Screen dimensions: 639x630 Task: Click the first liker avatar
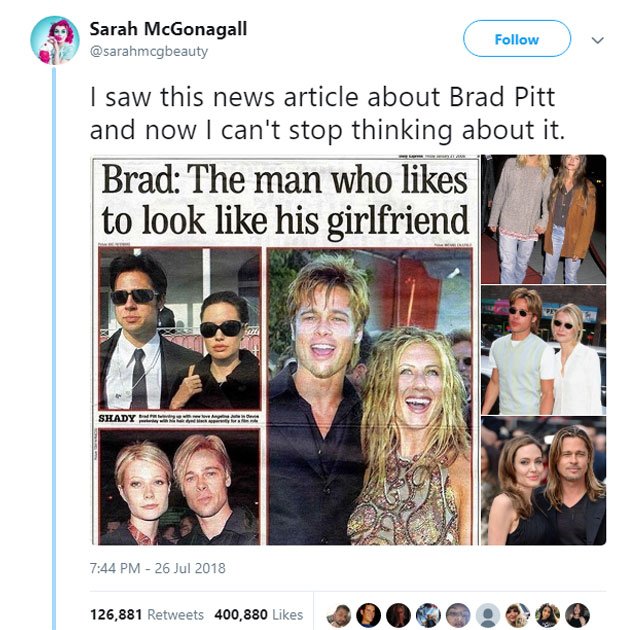339,615
